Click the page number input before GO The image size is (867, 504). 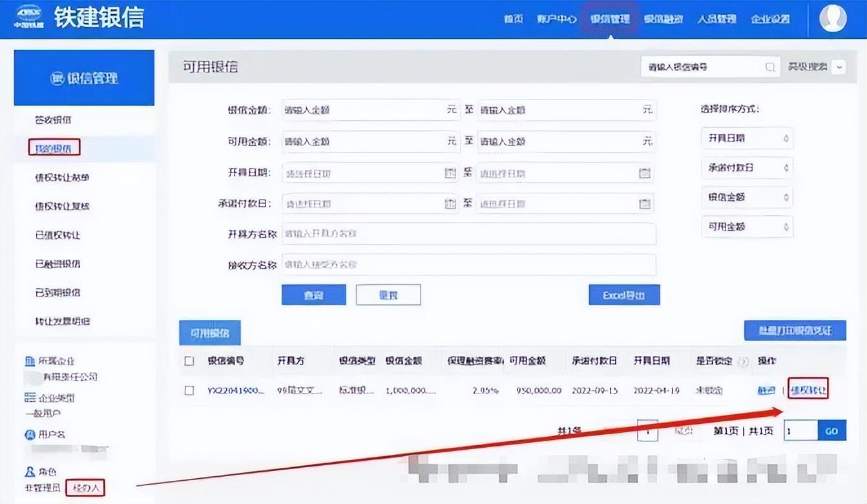[x=800, y=430]
